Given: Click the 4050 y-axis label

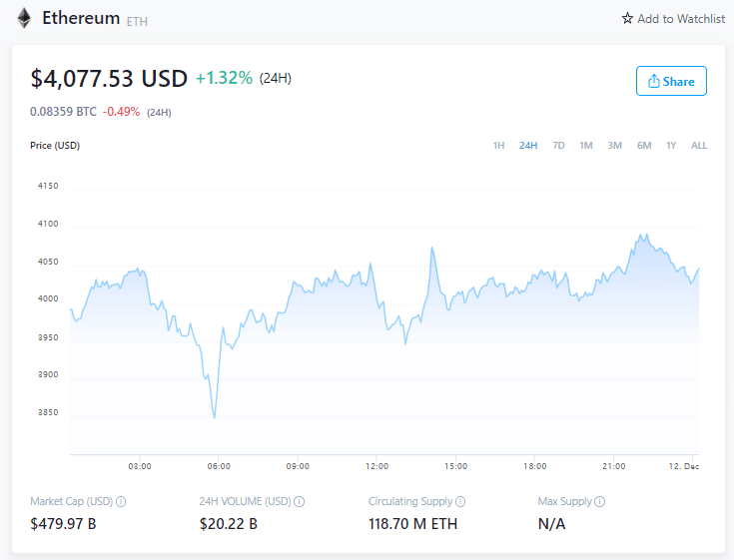Looking at the screenshot, I should [48, 262].
